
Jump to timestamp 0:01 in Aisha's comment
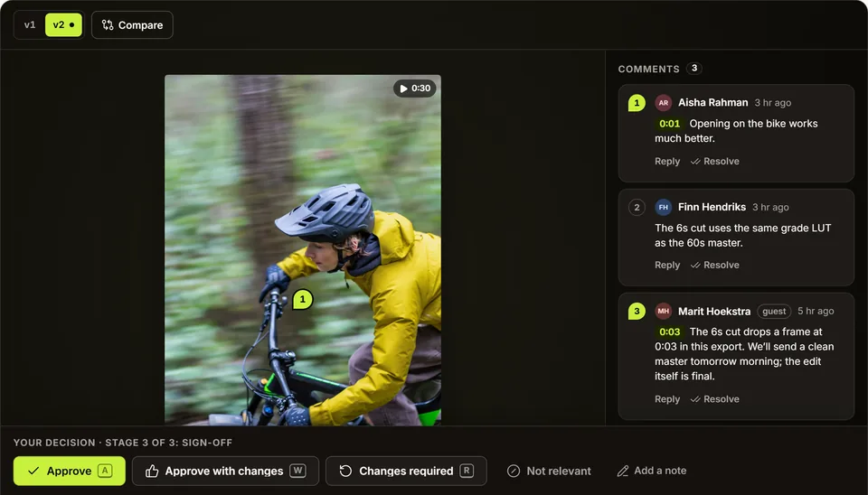click(x=669, y=124)
